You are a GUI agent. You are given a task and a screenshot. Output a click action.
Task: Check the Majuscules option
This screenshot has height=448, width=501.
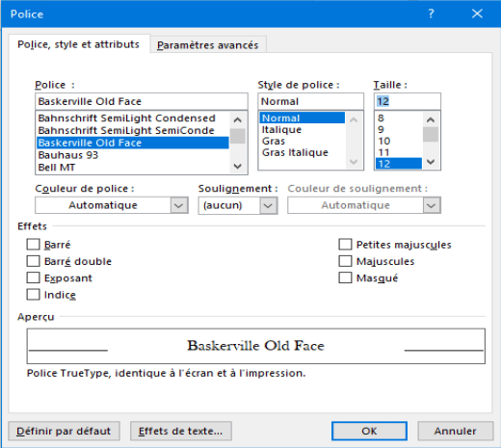(345, 261)
